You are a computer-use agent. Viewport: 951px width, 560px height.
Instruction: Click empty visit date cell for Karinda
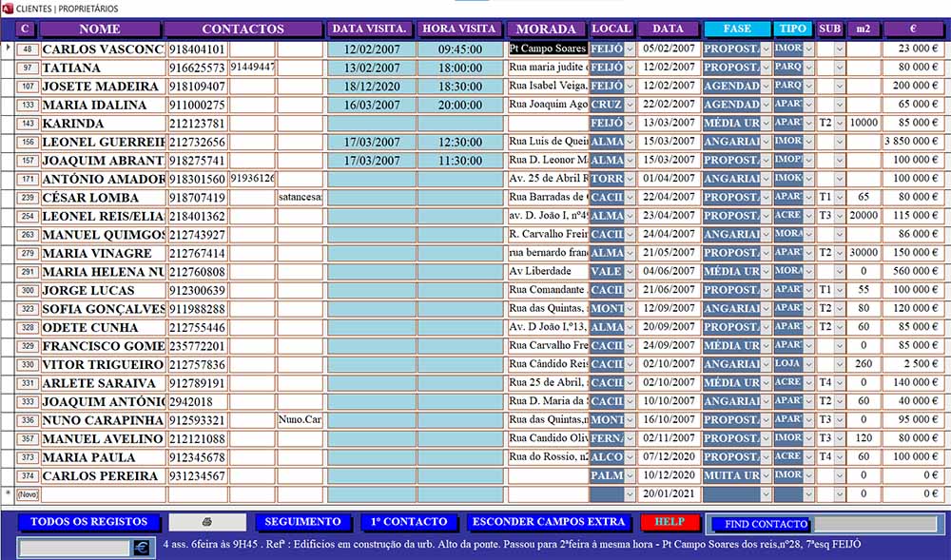[x=372, y=123]
